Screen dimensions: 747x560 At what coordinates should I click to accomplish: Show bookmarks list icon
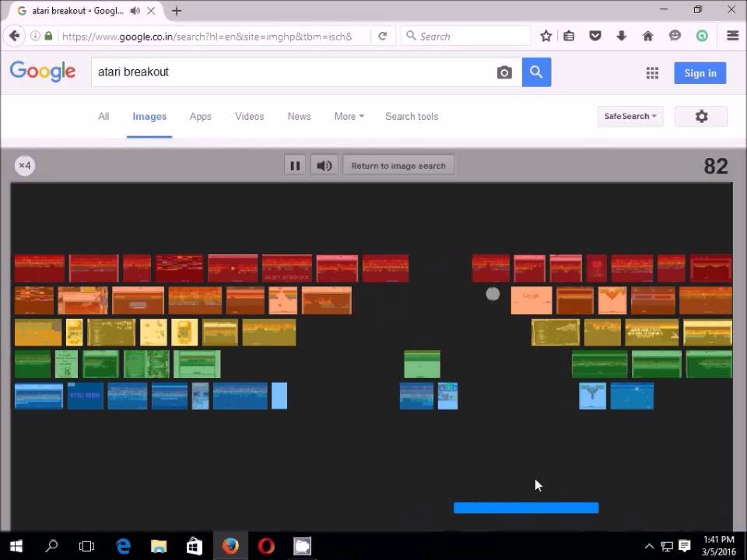(569, 36)
